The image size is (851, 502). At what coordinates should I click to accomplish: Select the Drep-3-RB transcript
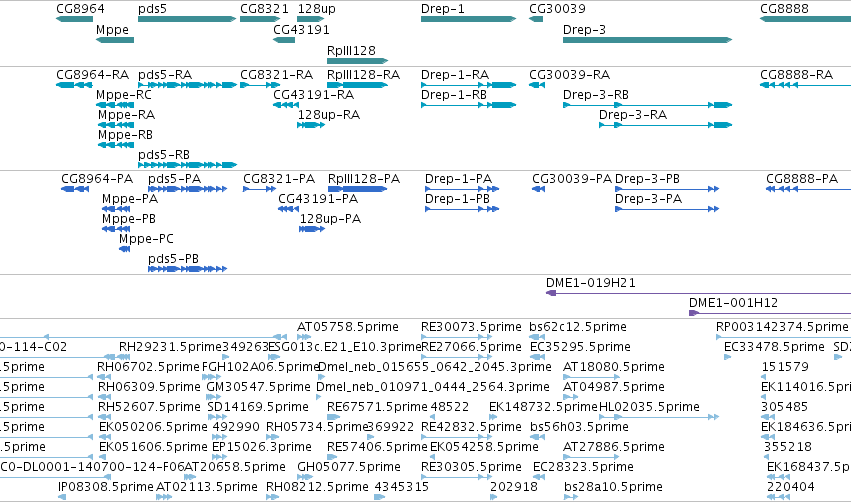pos(647,105)
